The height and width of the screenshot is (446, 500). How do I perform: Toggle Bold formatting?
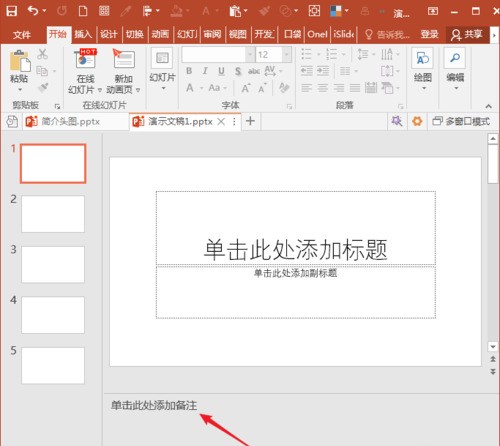coord(189,71)
